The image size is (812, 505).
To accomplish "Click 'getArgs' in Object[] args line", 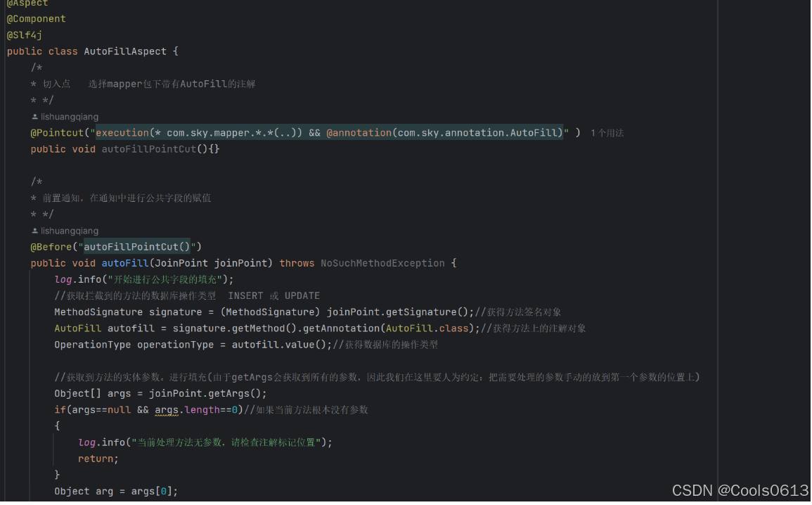I will tap(229, 394).
